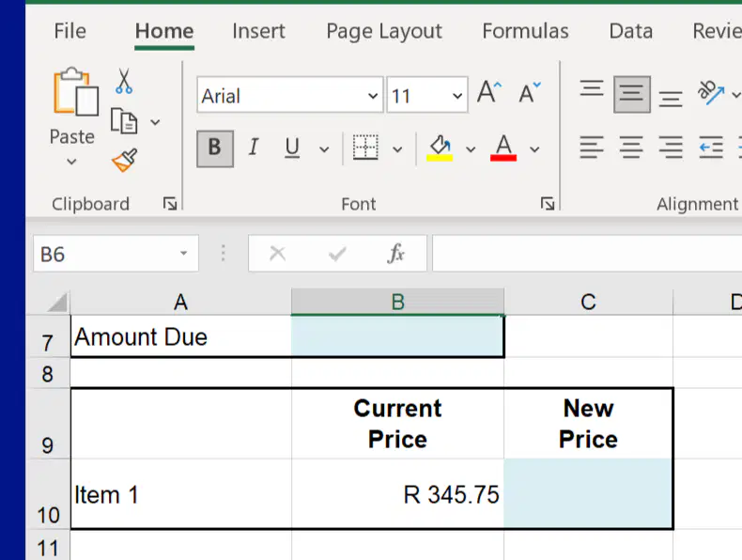
Task: Select the New Price header cell
Action: [x=588, y=424]
